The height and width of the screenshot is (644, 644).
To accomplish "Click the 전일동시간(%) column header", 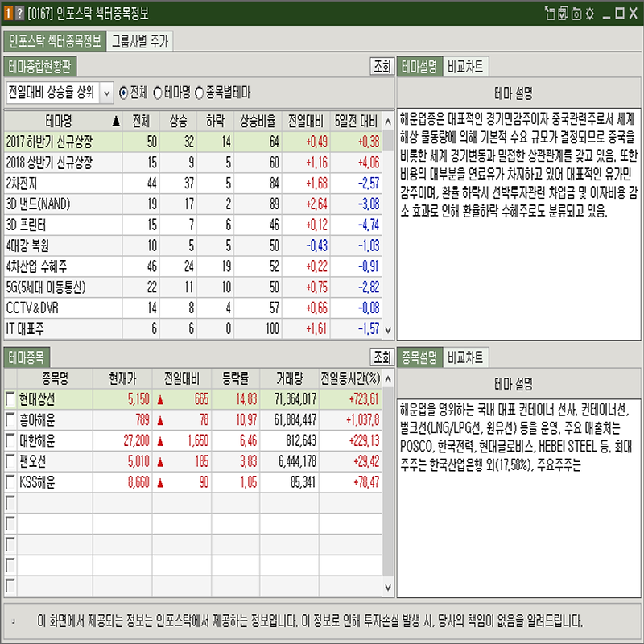I will tap(351, 378).
